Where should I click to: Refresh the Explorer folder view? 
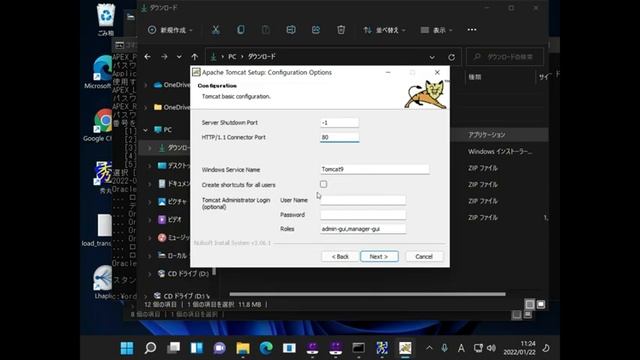pyautogui.click(x=451, y=57)
